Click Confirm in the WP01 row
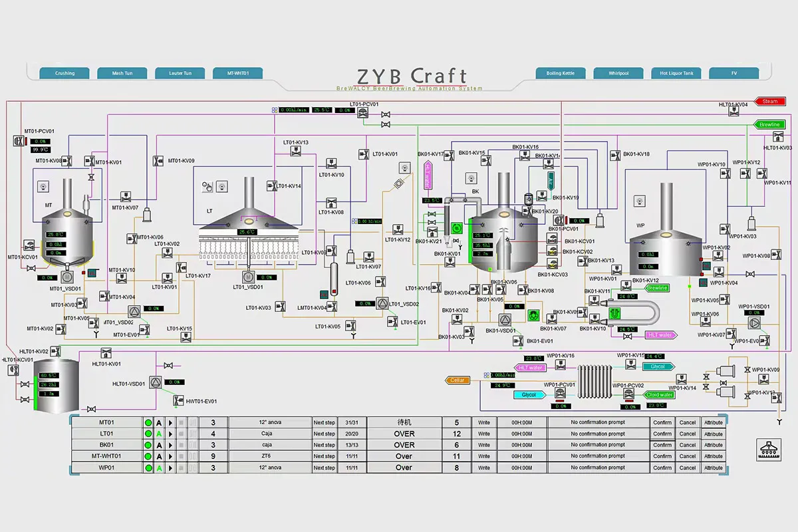This screenshot has height=532, width=798. tap(662, 467)
